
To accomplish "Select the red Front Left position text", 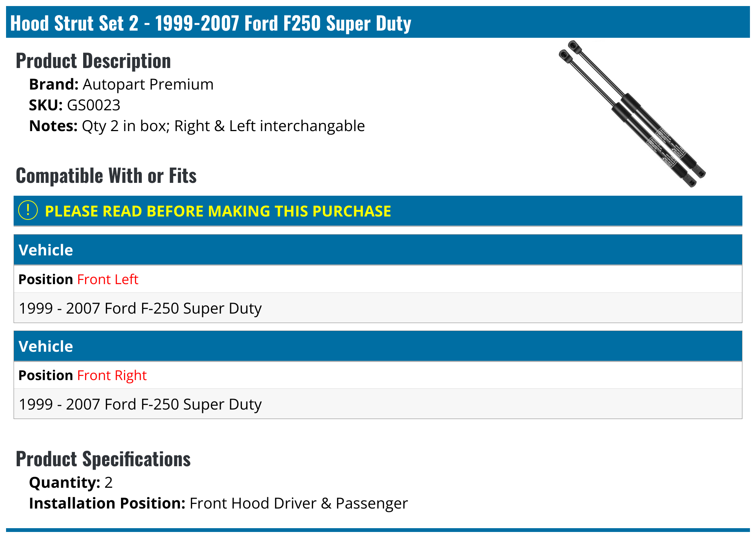I will [108, 280].
